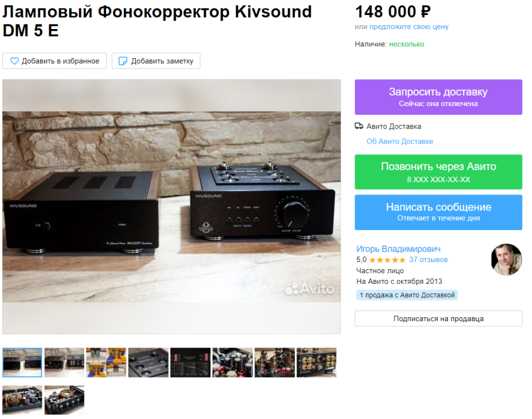Click the heart icon to add to favorites

pyautogui.click(x=15, y=61)
